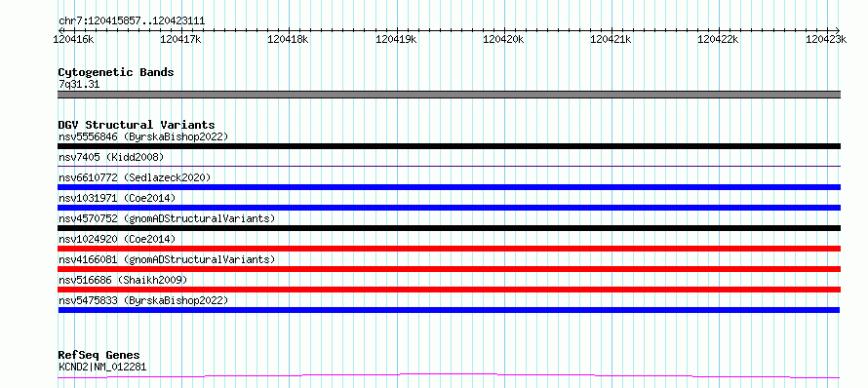This screenshot has width=868, height=388.
Task: Click the 120416k ruler tick label
Action: click(73, 39)
